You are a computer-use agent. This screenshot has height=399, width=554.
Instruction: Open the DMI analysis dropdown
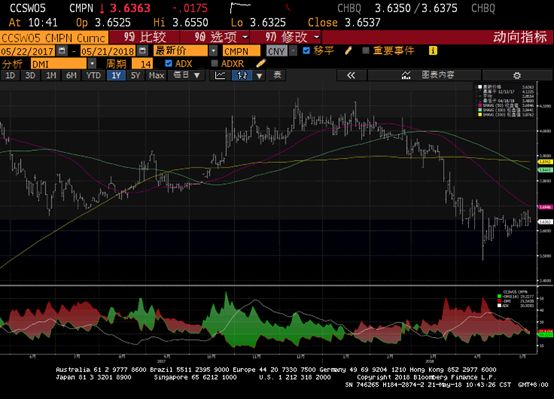click(x=92, y=64)
